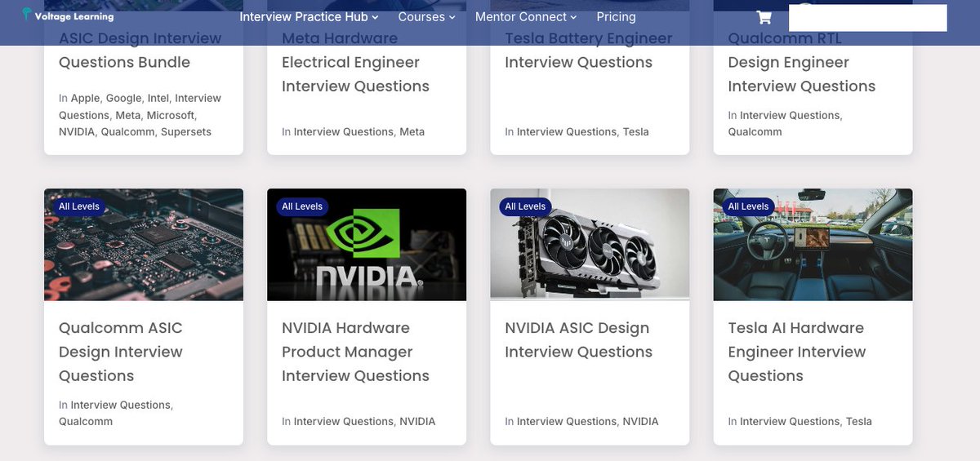
Task: Click All Levels badge on Tesla AI card
Action: pos(748,206)
